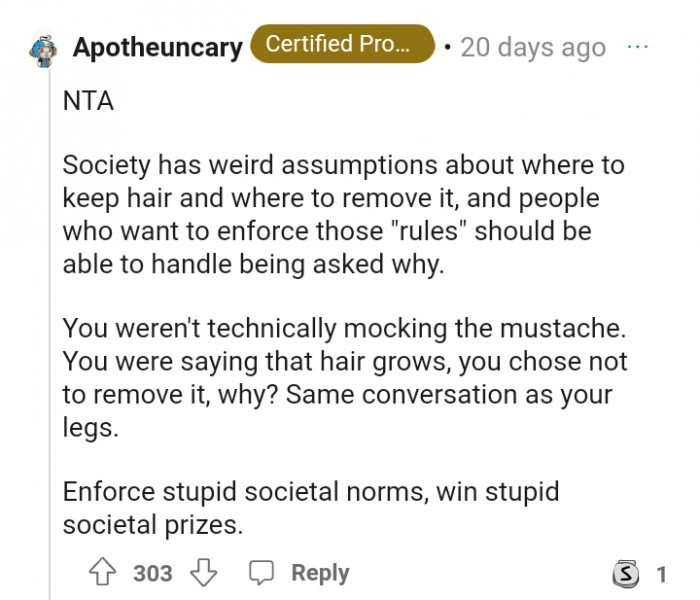
Task: Click the award count number 1
Action: 660,574
